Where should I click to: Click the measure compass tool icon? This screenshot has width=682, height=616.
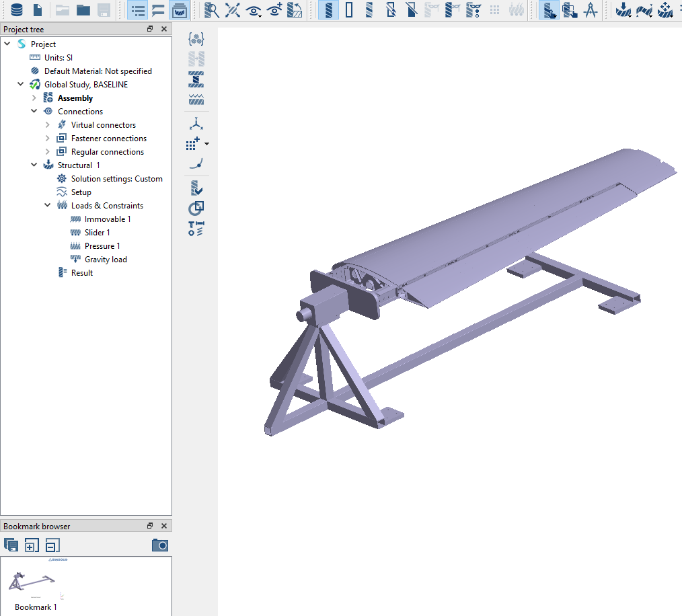point(591,10)
